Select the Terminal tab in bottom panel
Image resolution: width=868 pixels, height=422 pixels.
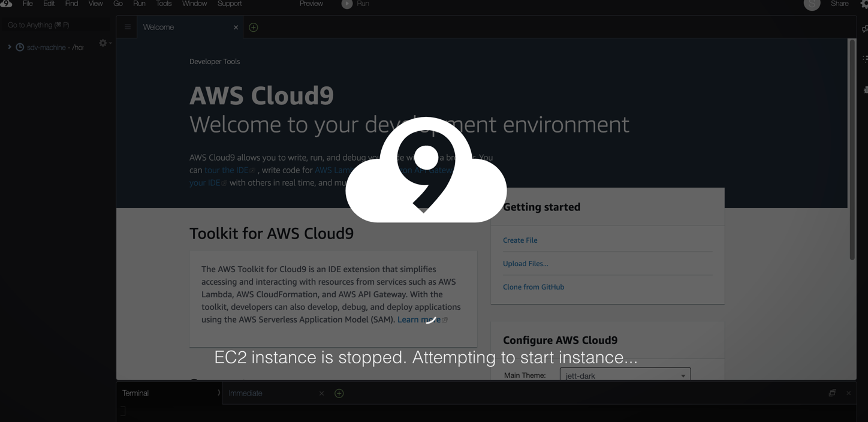click(x=169, y=393)
